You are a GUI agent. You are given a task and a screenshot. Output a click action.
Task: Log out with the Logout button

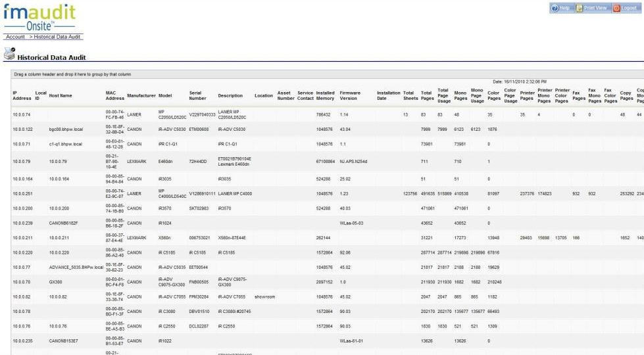[x=625, y=8]
